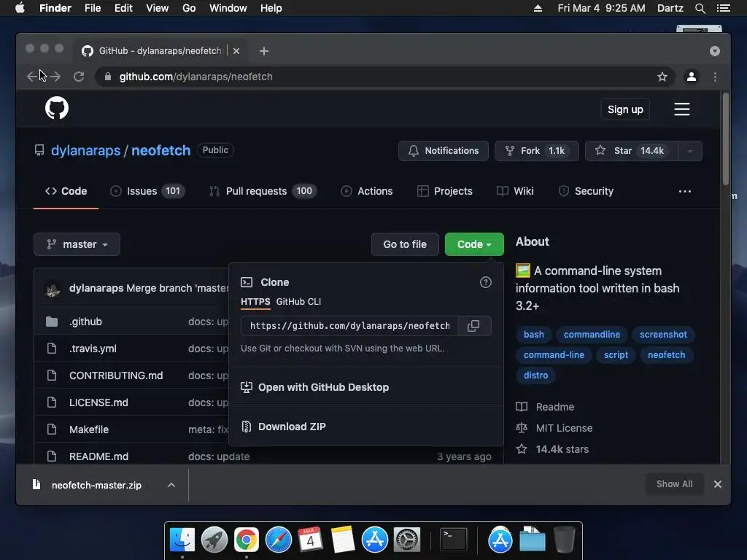Viewport: 747px width, 560px height.
Task: Open Spotlight search in the menu bar
Action: (700, 8)
